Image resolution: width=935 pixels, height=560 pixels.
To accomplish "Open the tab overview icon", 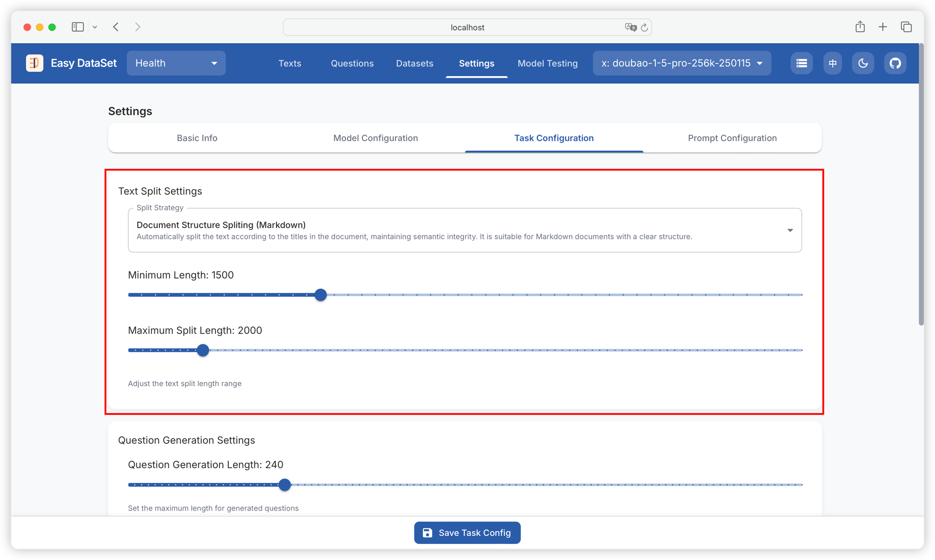I will click(906, 27).
